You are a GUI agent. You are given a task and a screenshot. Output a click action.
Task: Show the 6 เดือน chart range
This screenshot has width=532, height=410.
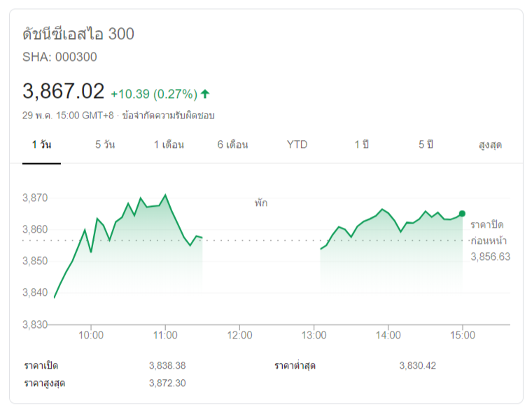pos(232,145)
